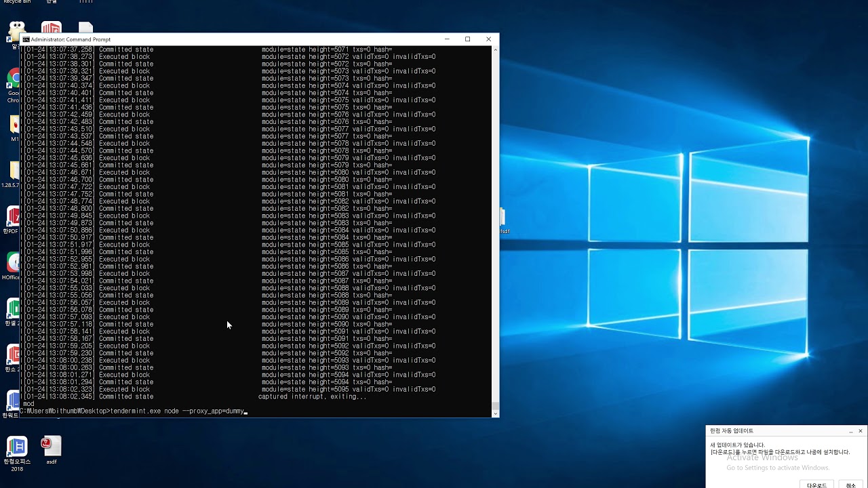Click the 'captured interrupt, exiting...' log text

pos(312,396)
